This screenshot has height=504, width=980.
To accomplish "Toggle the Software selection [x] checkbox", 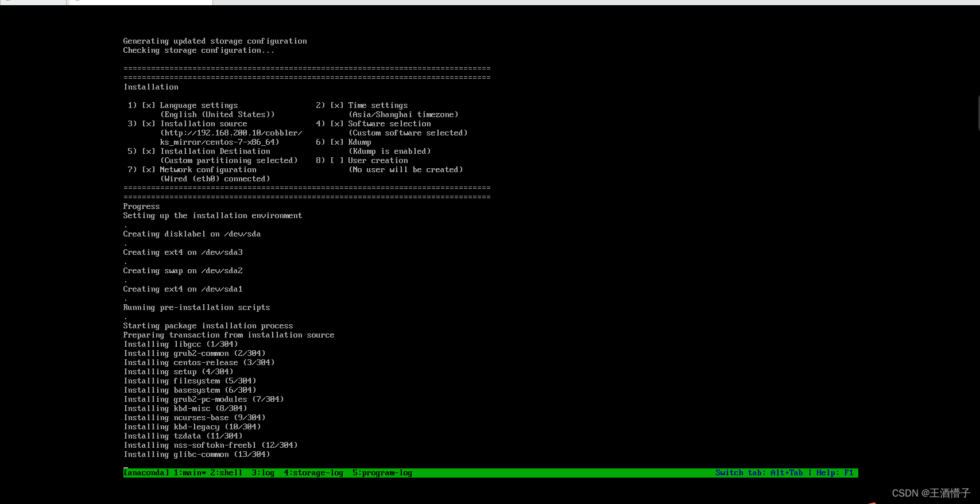I will click(x=337, y=124).
